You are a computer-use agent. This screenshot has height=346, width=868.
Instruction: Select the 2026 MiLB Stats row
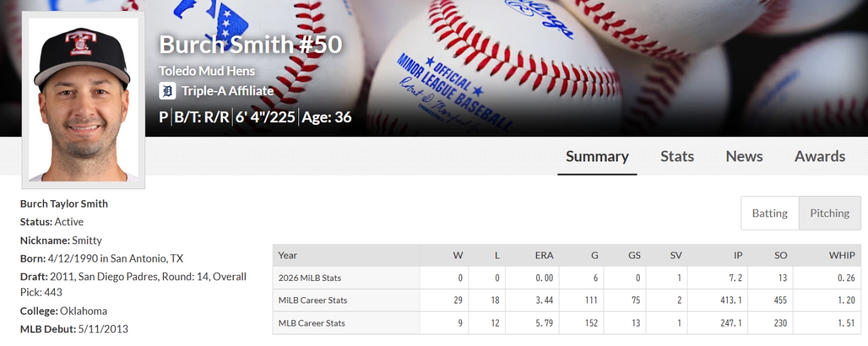click(310, 277)
